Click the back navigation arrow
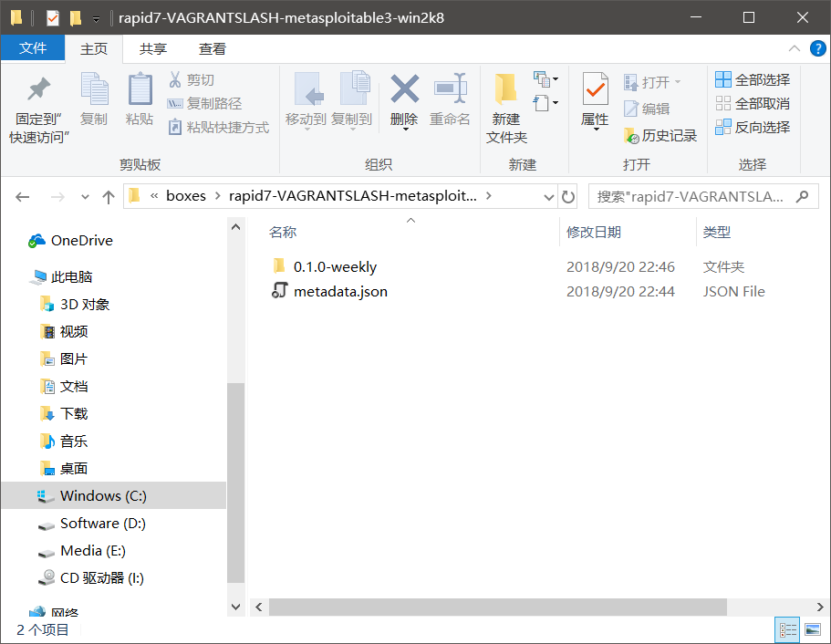This screenshot has width=831, height=644. click(22, 195)
